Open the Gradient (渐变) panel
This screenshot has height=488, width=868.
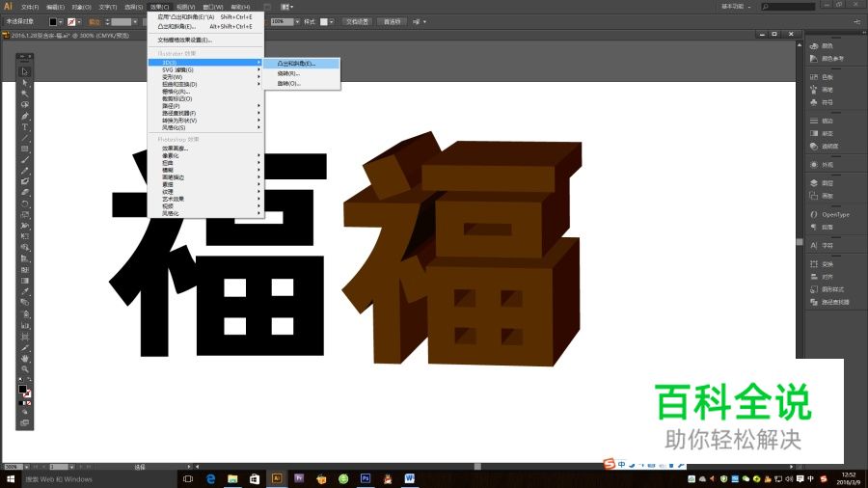pyautogui.click(x=823, y=133)
